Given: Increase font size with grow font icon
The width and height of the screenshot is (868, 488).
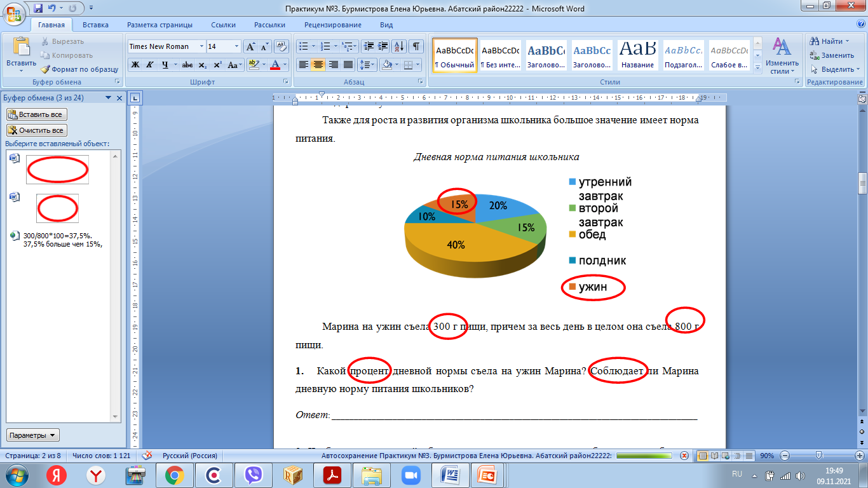Looking at the screenshot, I should pyautogui.click(x=250, y=46).
